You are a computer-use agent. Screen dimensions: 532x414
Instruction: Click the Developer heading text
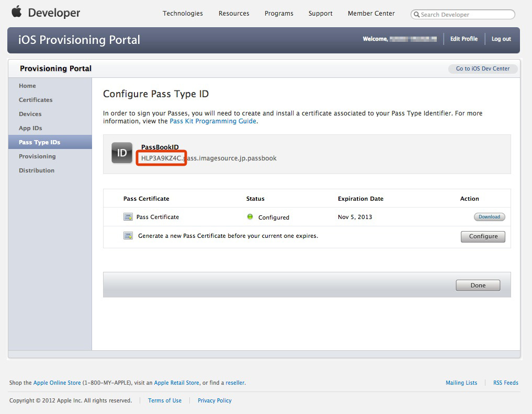54,13
